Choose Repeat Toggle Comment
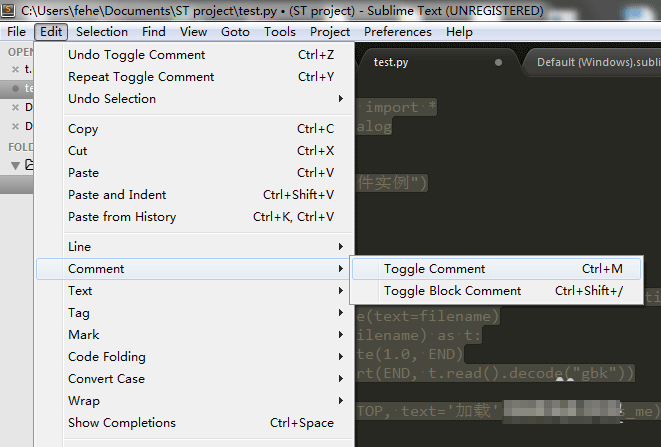 pos(194,77)
